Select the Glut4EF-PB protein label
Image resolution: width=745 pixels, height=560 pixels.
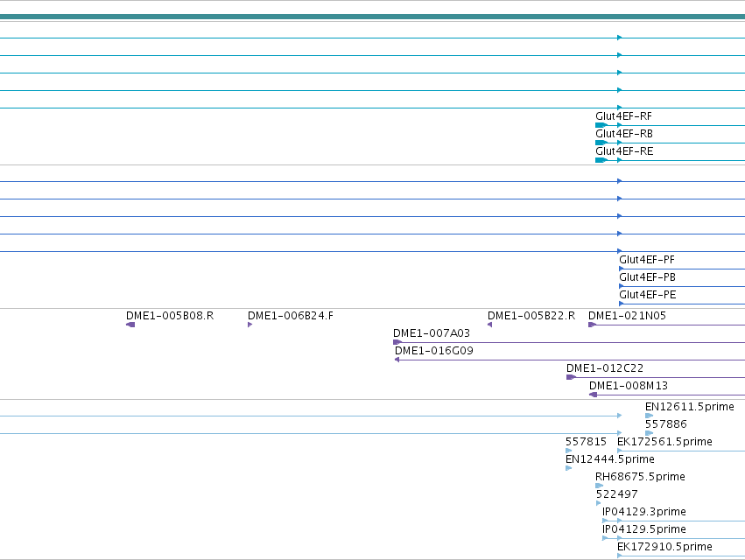647,277
